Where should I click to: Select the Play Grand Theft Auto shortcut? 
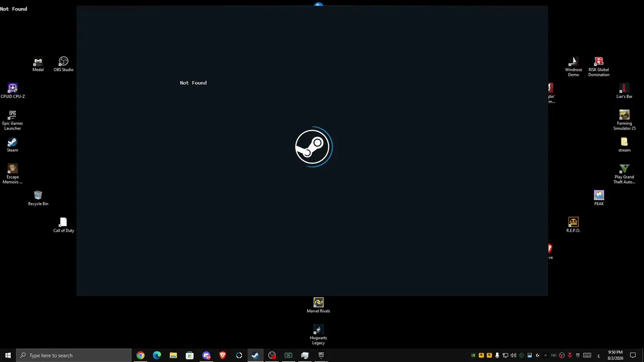[x=624, y=174]
